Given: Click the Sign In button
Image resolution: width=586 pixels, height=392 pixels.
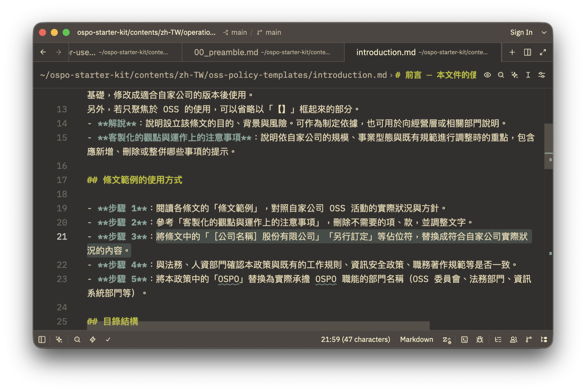Looking at the screenshot, I should (x=521, y=32).
